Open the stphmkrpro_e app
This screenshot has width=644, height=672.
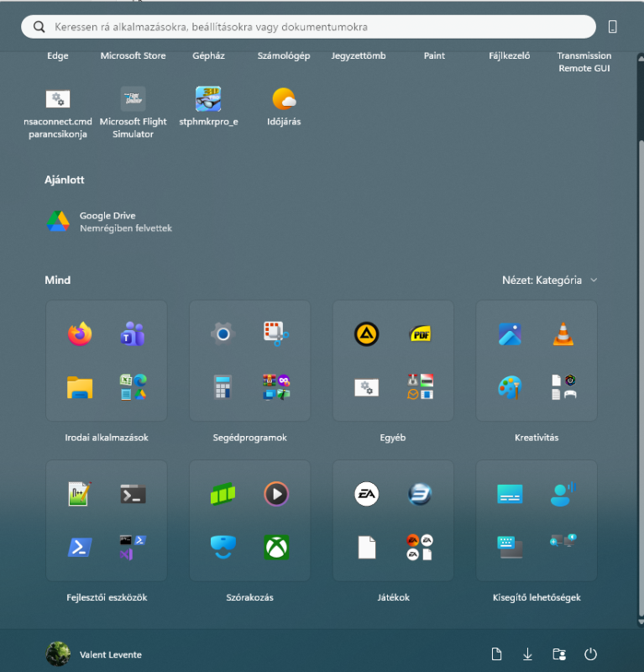click(208, 98)
